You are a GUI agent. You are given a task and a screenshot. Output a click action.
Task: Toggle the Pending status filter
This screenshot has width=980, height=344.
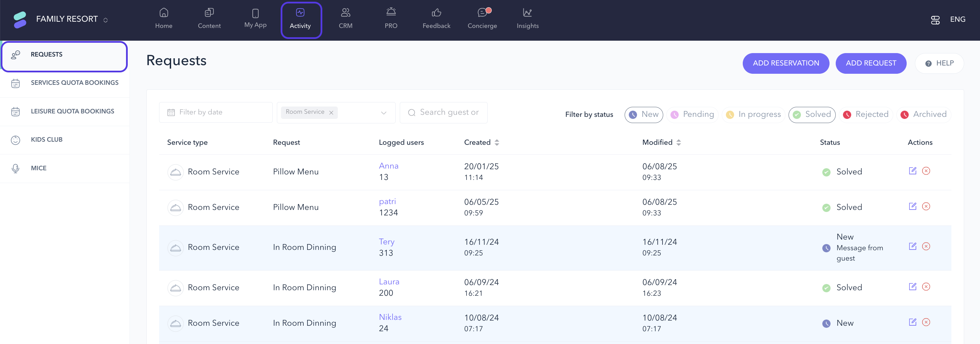(692, 115)
